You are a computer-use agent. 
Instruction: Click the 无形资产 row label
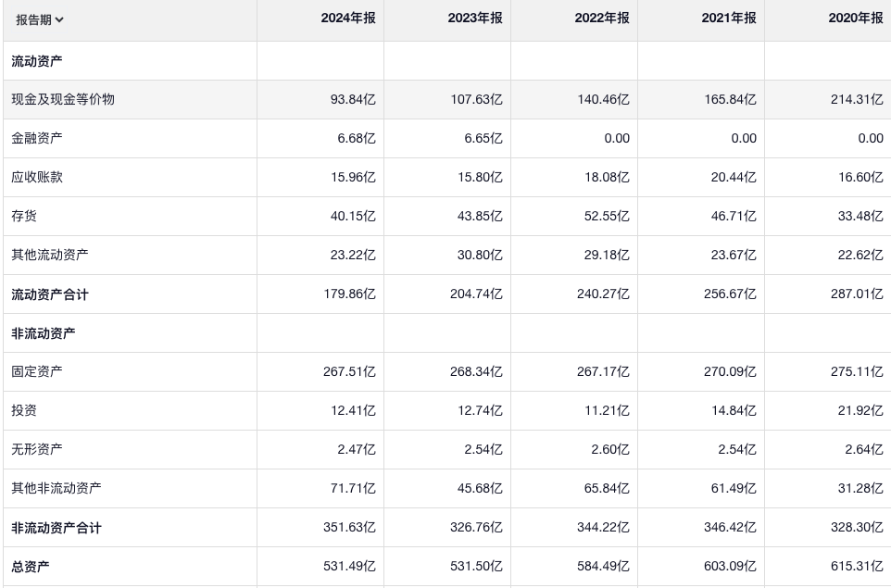[x=37, y=449]
